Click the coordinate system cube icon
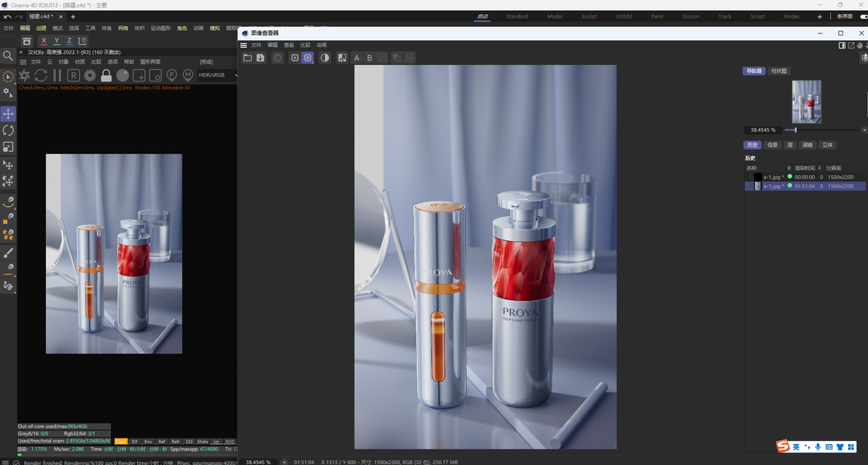Viewport: 868px width, 465px height. click(x=82, y=41)
